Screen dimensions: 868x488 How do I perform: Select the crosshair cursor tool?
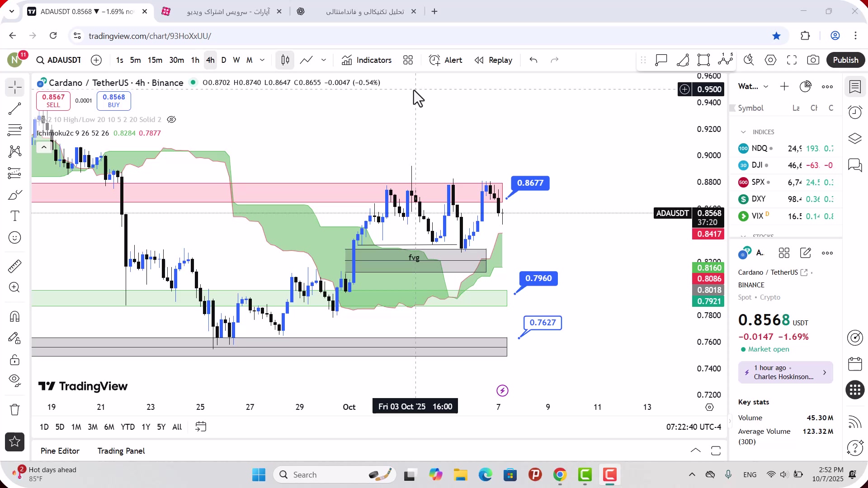point(15,87)
